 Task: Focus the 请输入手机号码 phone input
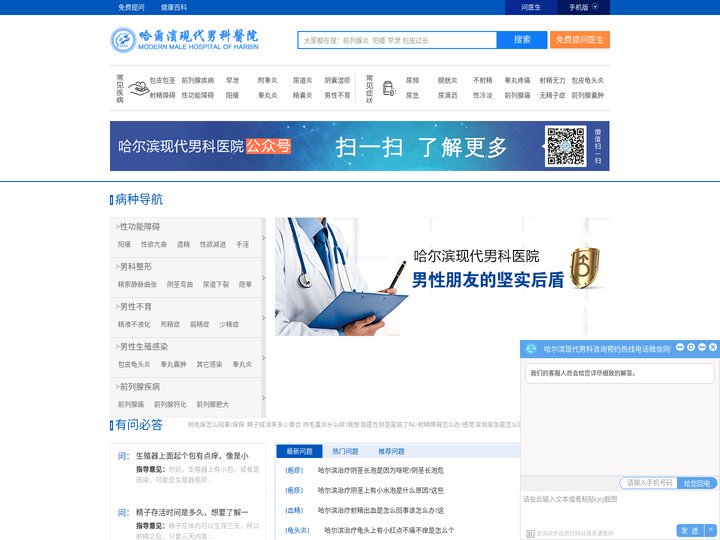[x=649, y=483]
